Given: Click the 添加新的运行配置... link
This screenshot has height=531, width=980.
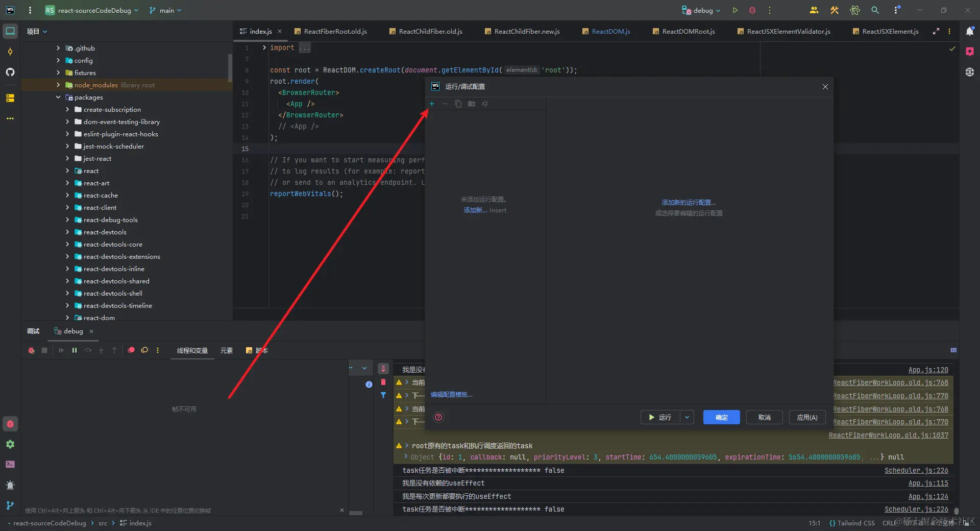Looking at the screenshot, I should pyautogui.click(x=689, y=203).
